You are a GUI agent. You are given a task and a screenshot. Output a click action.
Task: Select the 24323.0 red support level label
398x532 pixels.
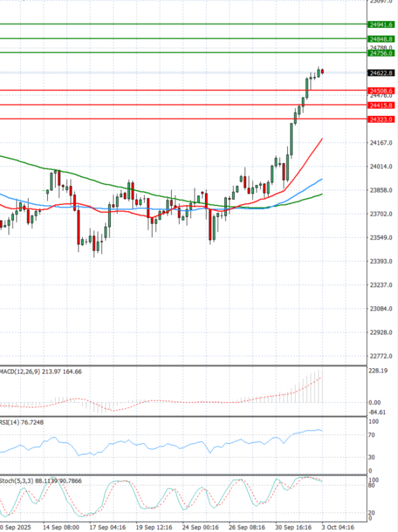click(381, 119)
